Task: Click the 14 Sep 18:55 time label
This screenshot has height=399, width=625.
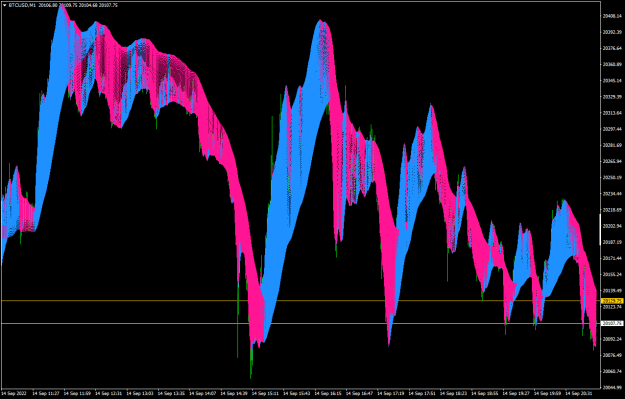Action: pyautogui.click(x=485, y=393)
